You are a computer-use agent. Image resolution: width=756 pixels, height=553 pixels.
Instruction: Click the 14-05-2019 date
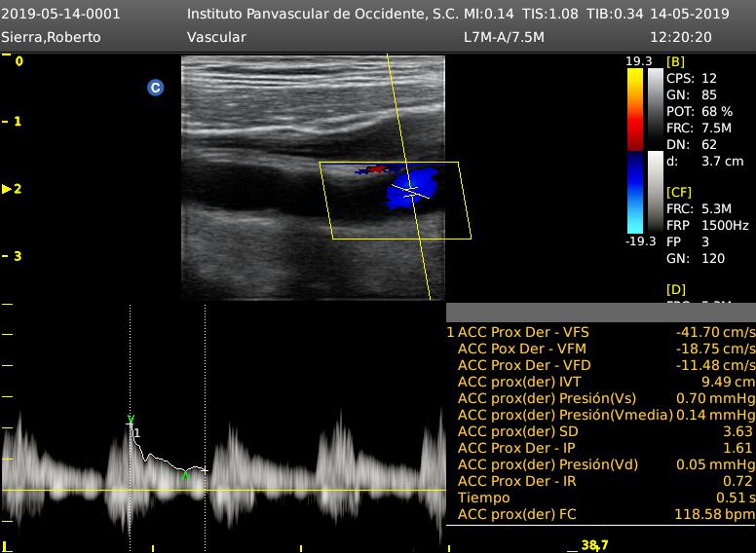click(x=690, y=14)
